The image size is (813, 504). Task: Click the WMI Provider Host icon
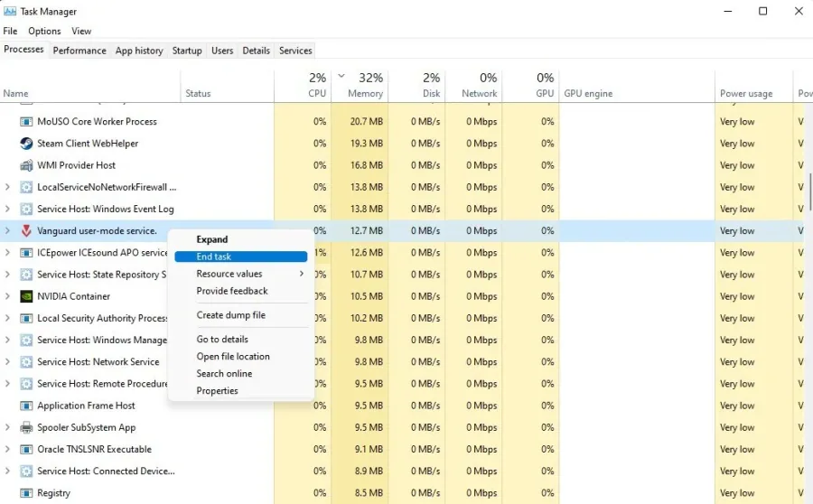click(x=26, y=165)
